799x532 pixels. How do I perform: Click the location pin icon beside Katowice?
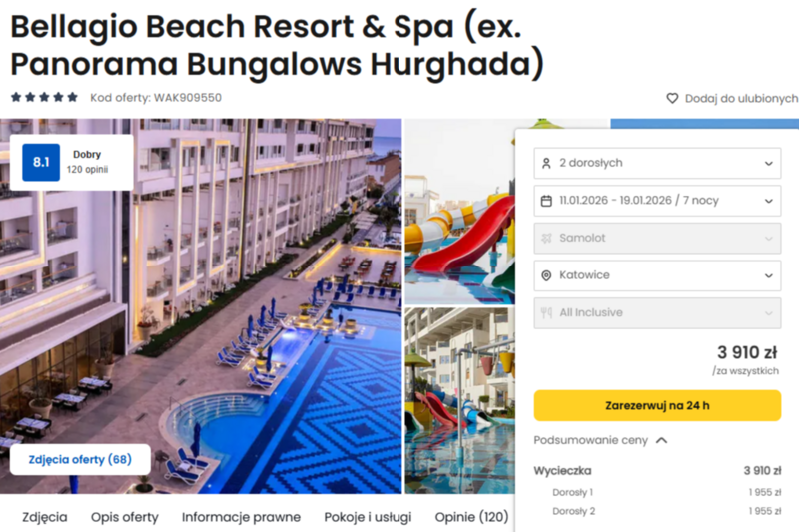coord(546,275)
